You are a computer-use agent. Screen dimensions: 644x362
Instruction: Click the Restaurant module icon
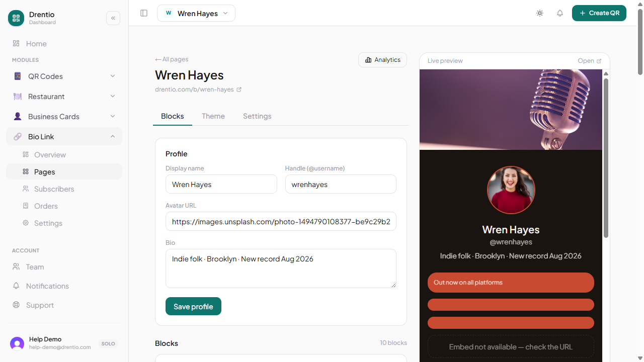tap(18, 97)
